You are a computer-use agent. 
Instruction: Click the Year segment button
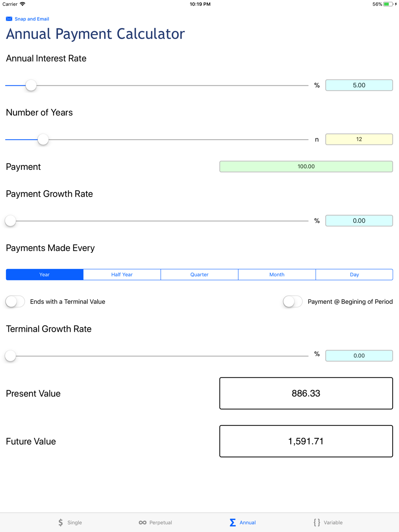[x=44, y=274]
